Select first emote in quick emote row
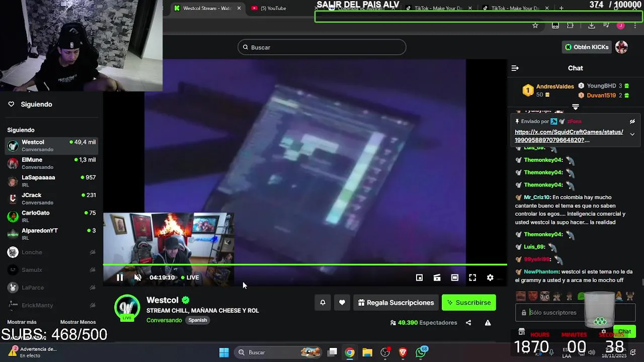Image resolution: width=644 pixels, height=362 pixels. tap(521, 296)
